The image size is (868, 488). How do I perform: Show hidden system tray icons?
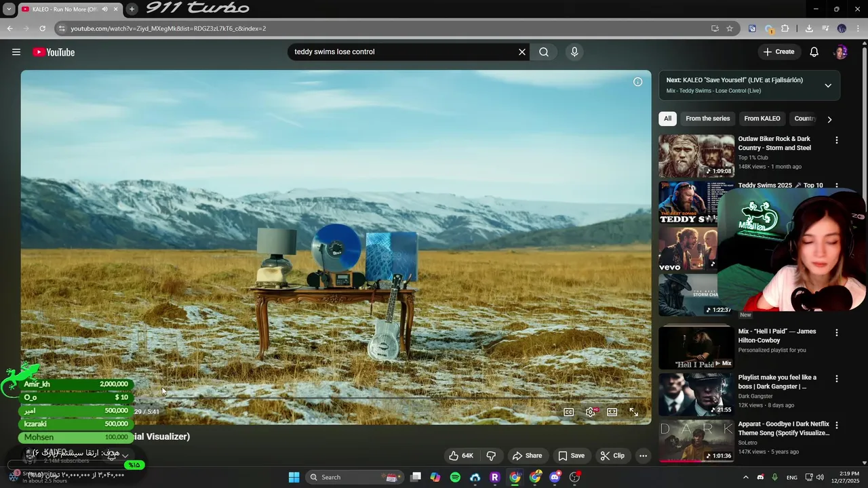pos(745,477)
